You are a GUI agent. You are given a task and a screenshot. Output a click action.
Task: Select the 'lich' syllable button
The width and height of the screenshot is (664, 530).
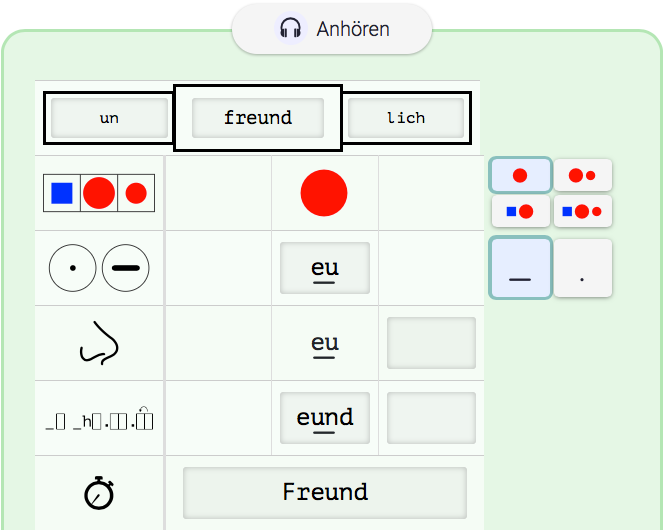pyautogui.click(x=406, y=118)
